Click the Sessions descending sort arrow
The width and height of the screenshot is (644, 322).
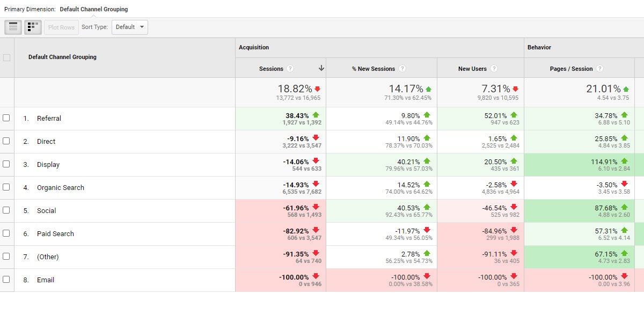coord(321,68)
